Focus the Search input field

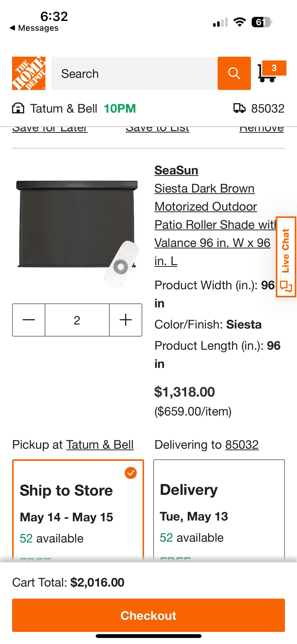click(x=134, y=73)
